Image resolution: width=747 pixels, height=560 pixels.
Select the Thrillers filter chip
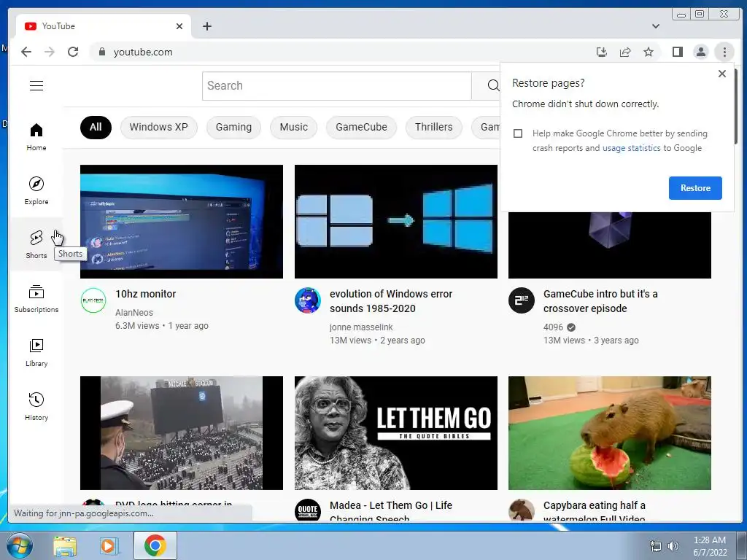point(433,128)
